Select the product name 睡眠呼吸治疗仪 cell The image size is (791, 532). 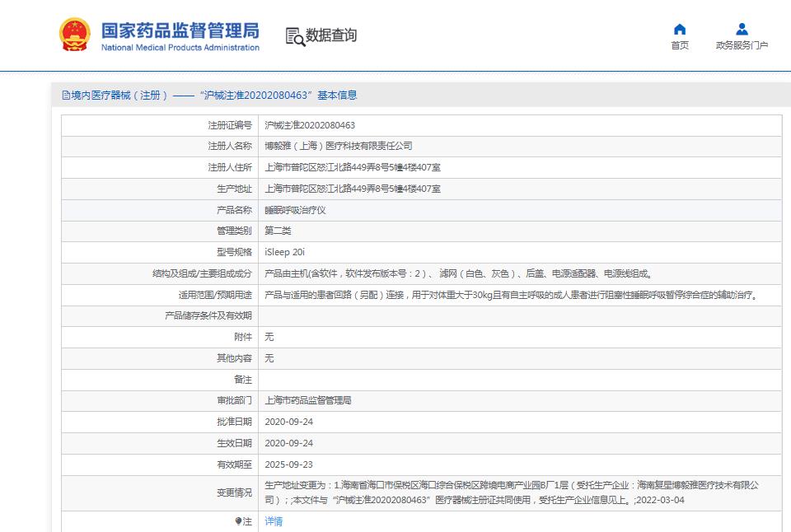pyautogui.click(x=297, y=210)
